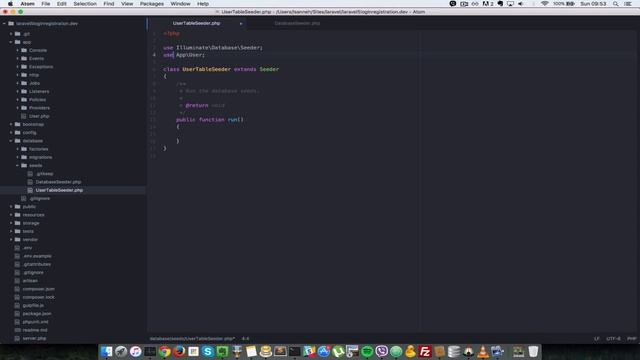Open the Atom application menu

click(x=27, y=4)
